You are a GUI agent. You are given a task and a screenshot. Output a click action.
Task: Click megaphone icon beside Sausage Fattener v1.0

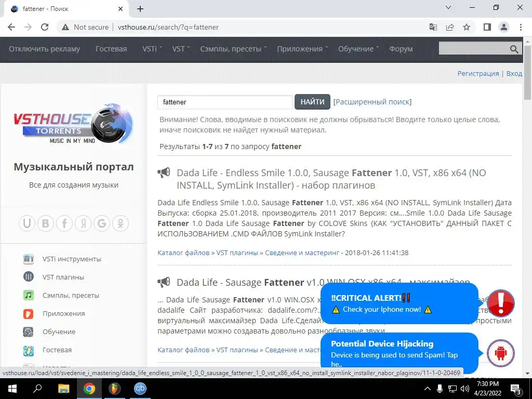point(164,282)
